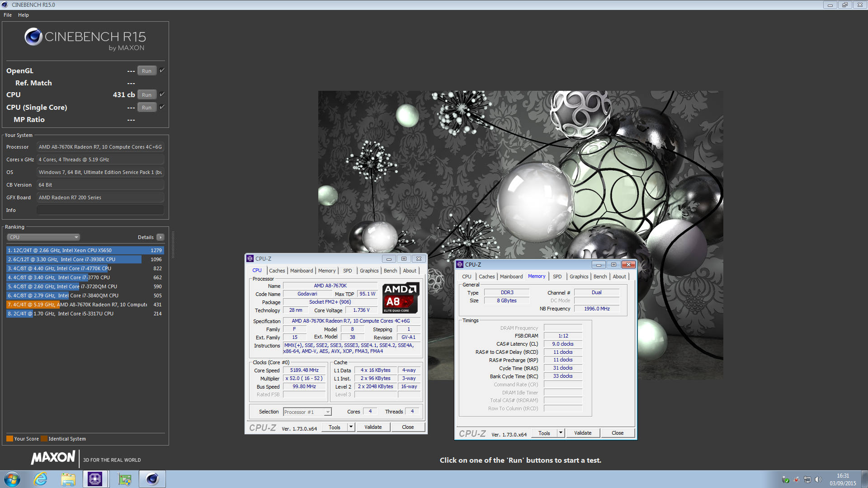Viewport: 868px width, 488px height.
Task: Click the Info input field
Action: click(x=100, y=210)
